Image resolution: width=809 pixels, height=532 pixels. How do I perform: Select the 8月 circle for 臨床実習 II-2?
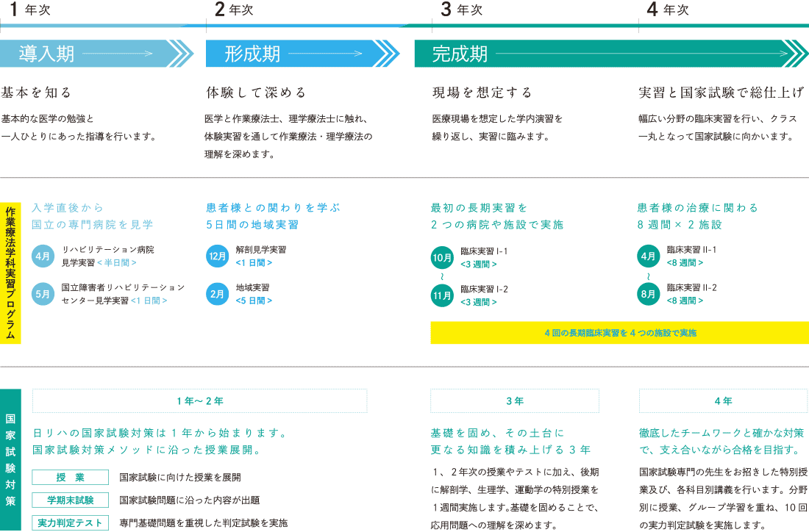point(648,294)
